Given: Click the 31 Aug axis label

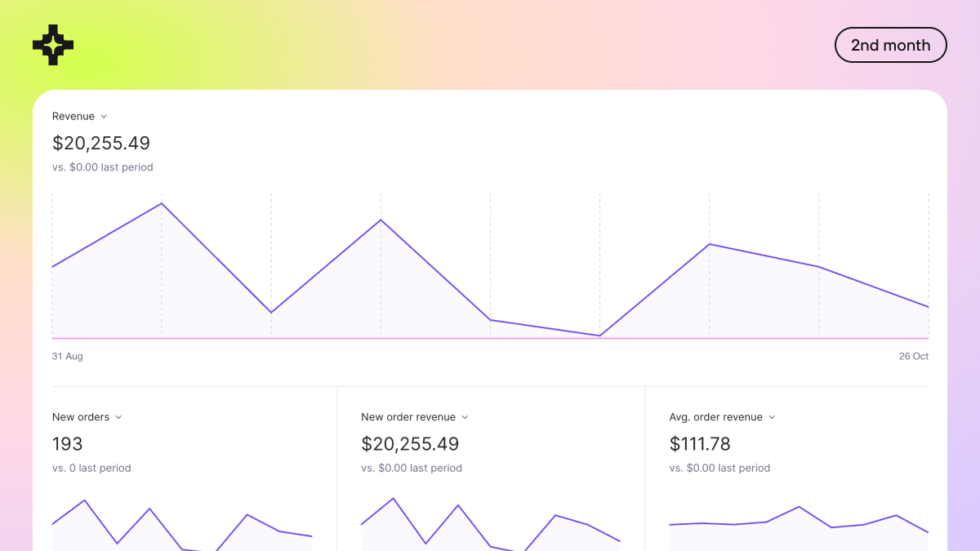Looking at the screenshot, I should pos(67,356).
